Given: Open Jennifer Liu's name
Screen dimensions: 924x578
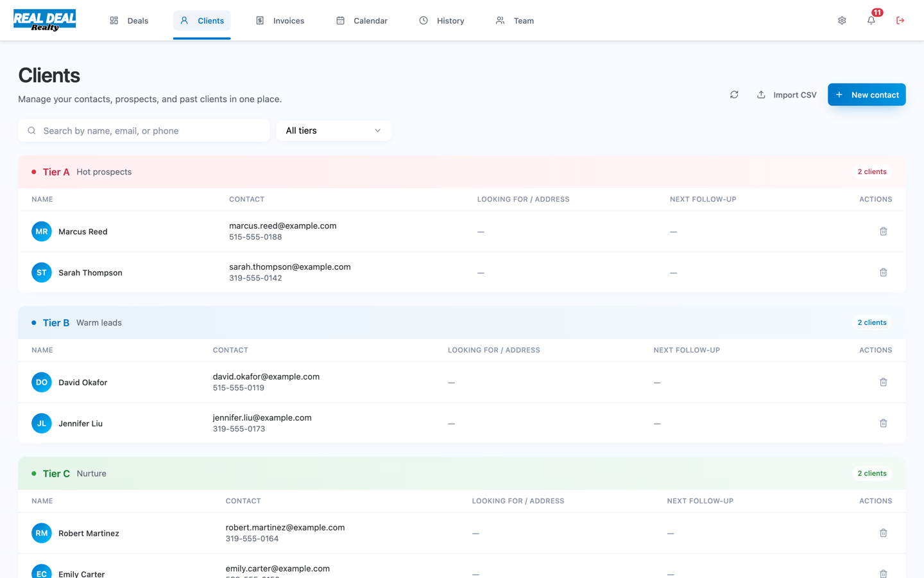Looking at the screenshot, I should 80,424.
